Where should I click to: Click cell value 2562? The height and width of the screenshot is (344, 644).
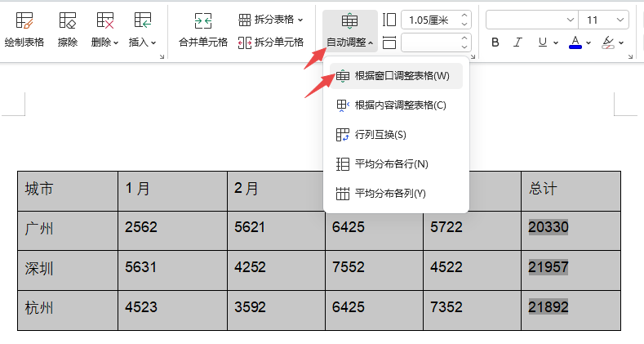point(141,227)
